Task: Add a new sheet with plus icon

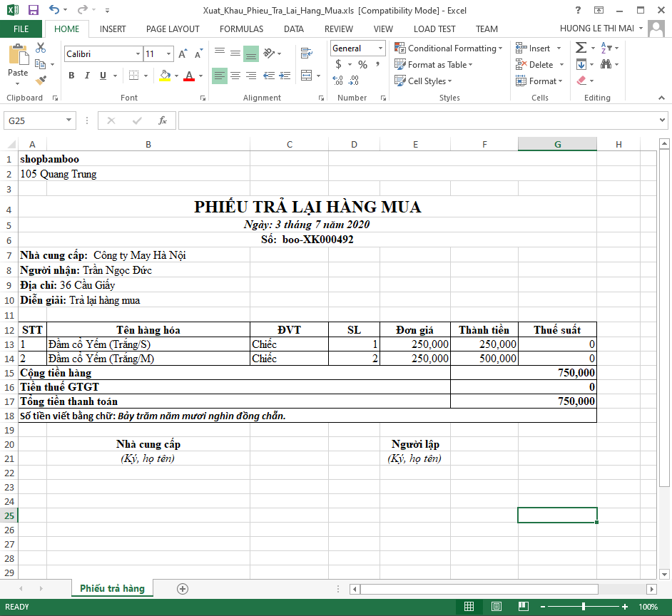Action: click(x=182, y=589)
